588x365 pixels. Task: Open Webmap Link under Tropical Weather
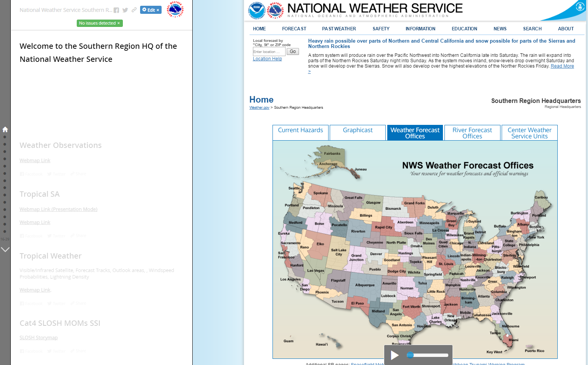pyautogui.click(x=35, y=290)
